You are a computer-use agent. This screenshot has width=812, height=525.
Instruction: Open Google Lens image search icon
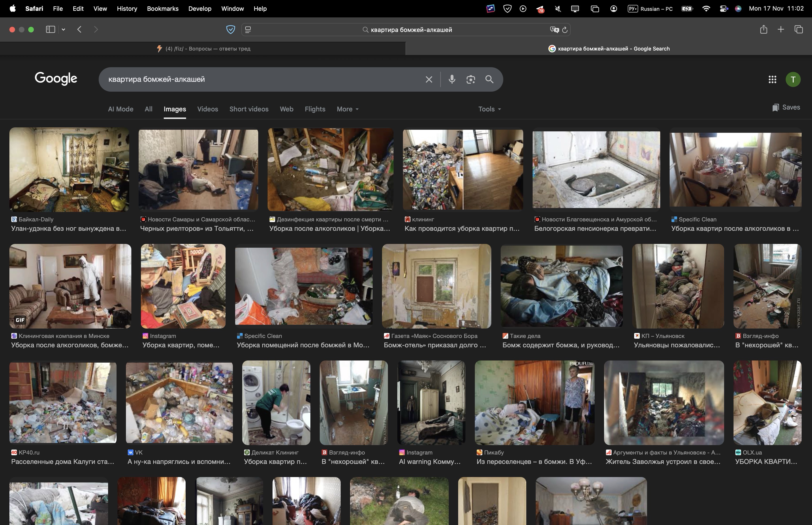471,79
